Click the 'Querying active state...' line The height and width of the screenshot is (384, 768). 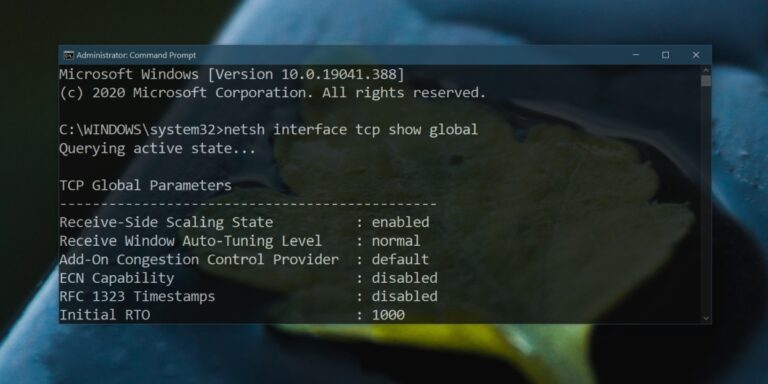[157, 148]
